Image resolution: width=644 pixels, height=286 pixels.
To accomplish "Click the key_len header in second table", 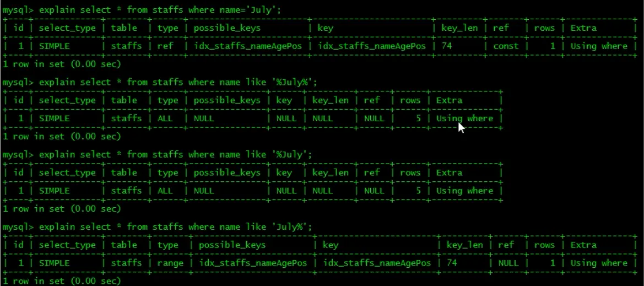I will (x=330, y=100).
